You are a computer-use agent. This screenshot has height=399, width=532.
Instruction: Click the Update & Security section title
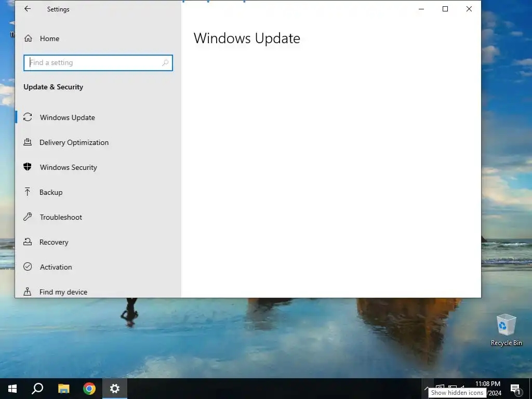[54, 87]
